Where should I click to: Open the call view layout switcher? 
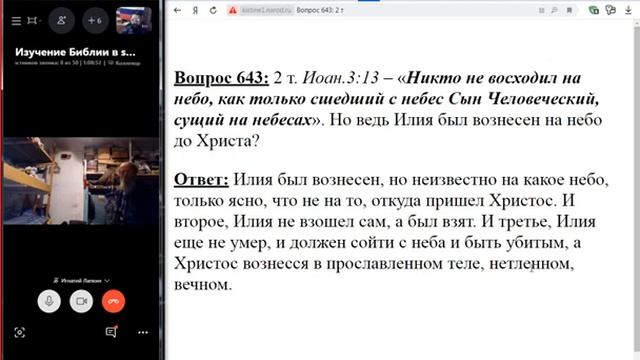(33, 20)
